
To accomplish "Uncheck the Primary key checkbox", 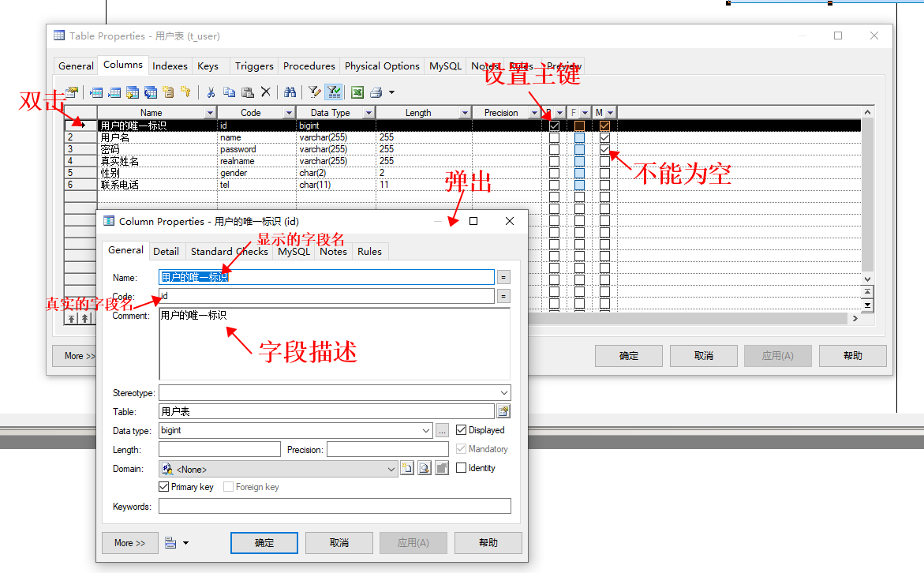I will pos(164,487).
